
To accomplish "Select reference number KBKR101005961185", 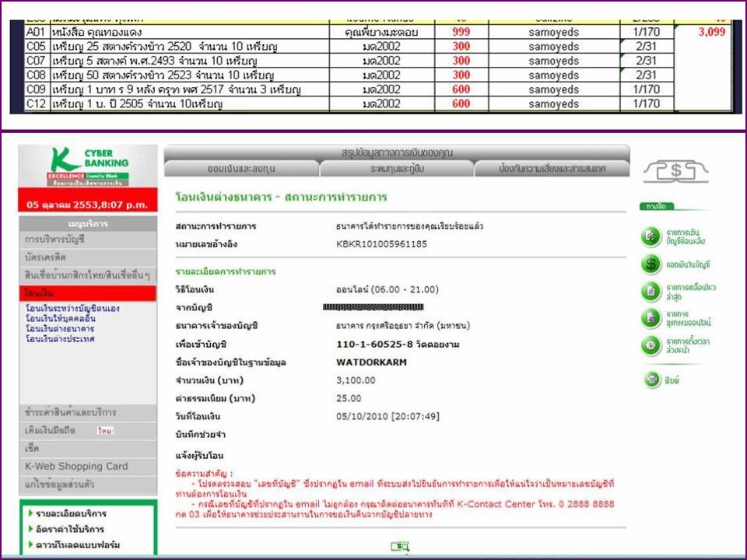I will pyautogui.click(x=381, y=244).
